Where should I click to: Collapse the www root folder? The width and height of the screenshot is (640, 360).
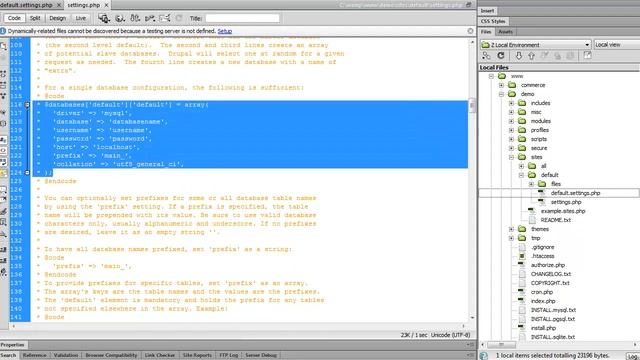[491, 76]
